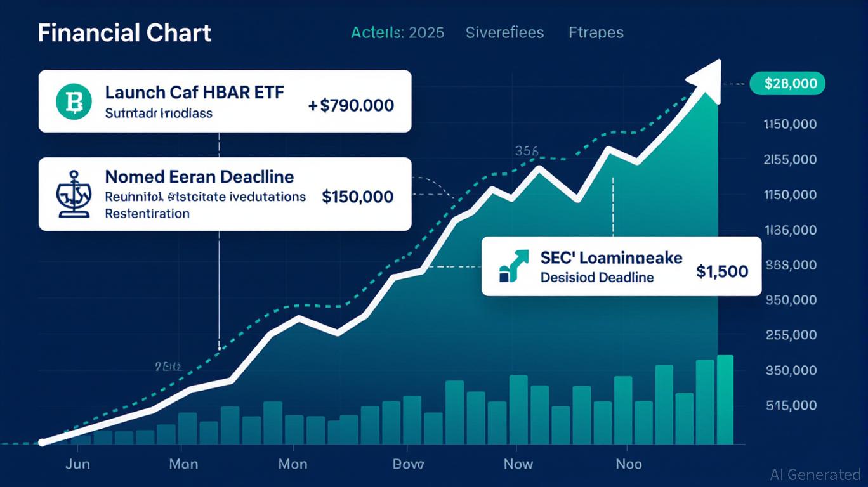Click the SEC arrow chart icon
Image resolution: width=868 pixels, height=487 pixels.
tap(513, 266)
